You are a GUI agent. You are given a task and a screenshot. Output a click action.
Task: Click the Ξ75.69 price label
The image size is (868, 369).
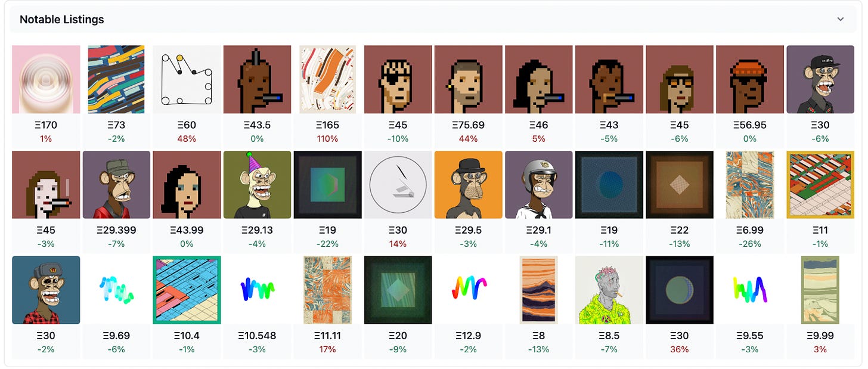pos(468,125)
